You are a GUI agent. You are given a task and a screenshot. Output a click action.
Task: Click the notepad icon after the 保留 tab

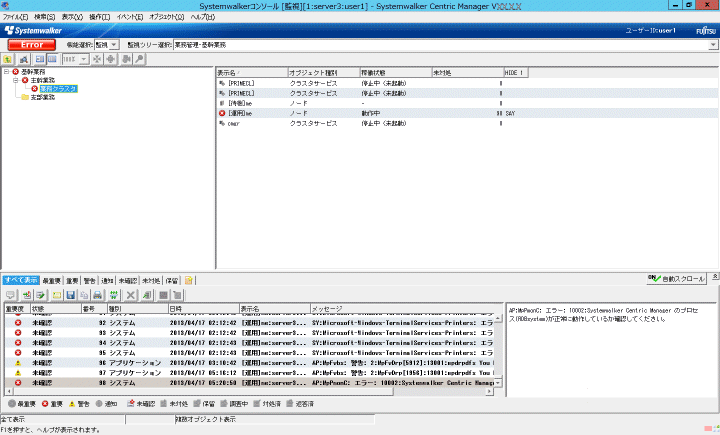coord(189,280)
